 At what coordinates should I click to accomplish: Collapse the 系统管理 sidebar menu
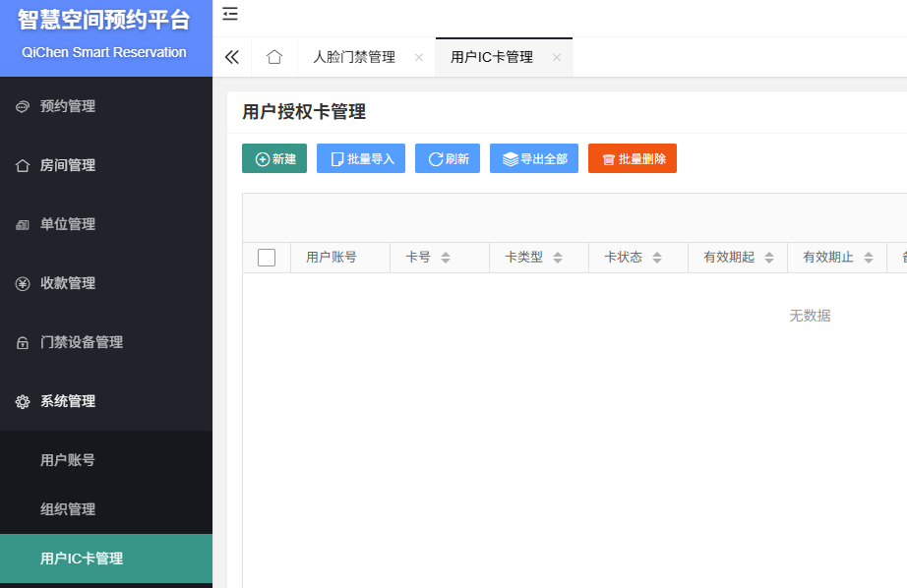[106, 401]
